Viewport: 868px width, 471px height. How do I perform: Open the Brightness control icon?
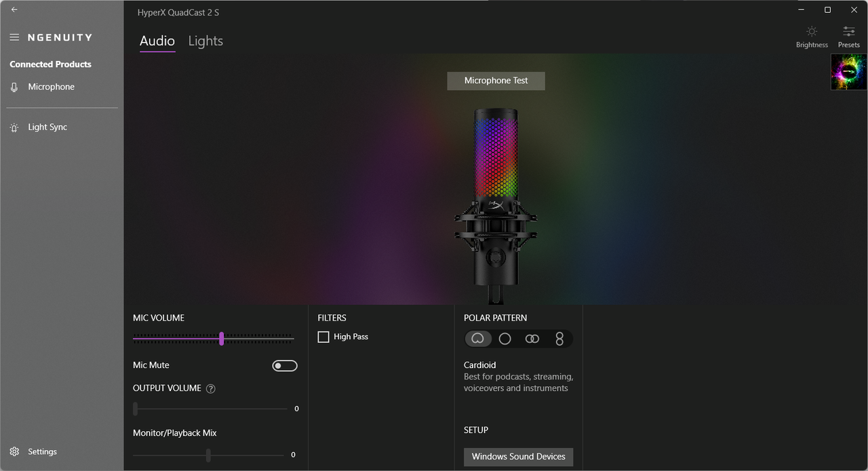[812, 31]
